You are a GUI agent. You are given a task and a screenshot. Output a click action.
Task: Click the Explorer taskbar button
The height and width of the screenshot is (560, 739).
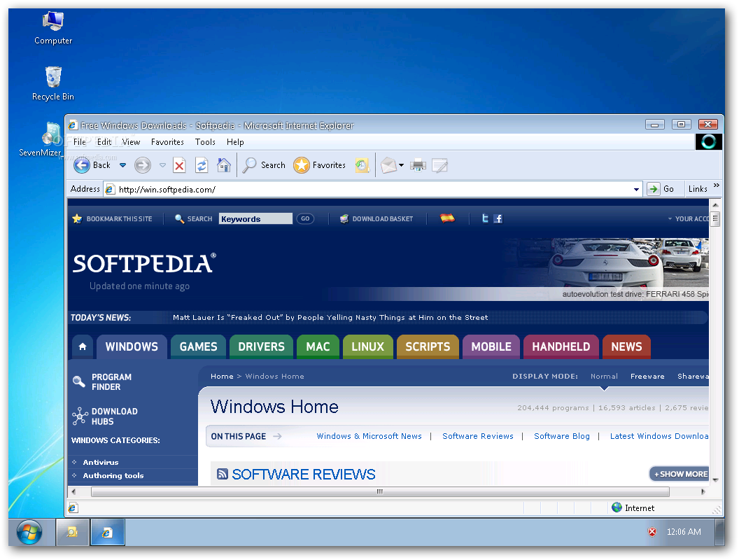(x=72, y=532)
